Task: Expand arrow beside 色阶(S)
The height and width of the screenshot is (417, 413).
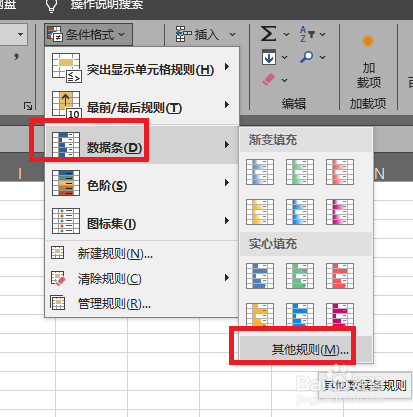Action: (227, 182)
